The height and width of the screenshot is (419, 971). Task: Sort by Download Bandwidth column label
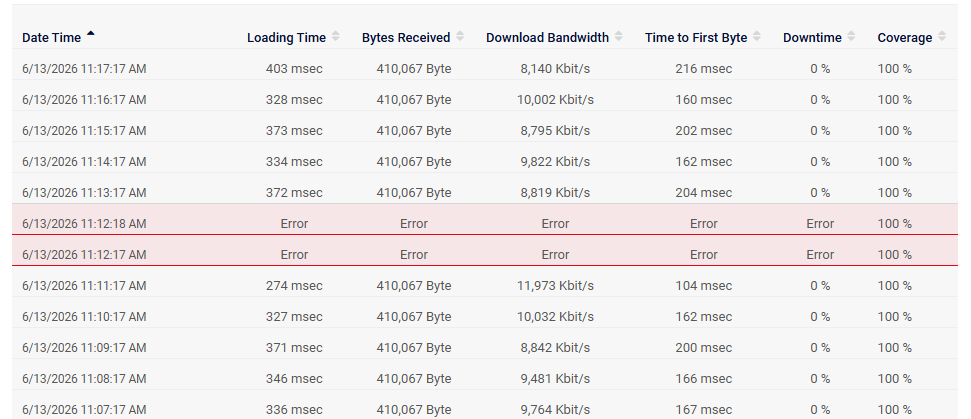pyautogui.click(x=547, y=38)
